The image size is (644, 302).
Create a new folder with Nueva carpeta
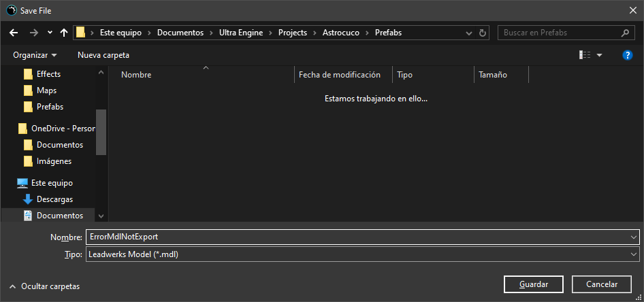click(103, 55)
